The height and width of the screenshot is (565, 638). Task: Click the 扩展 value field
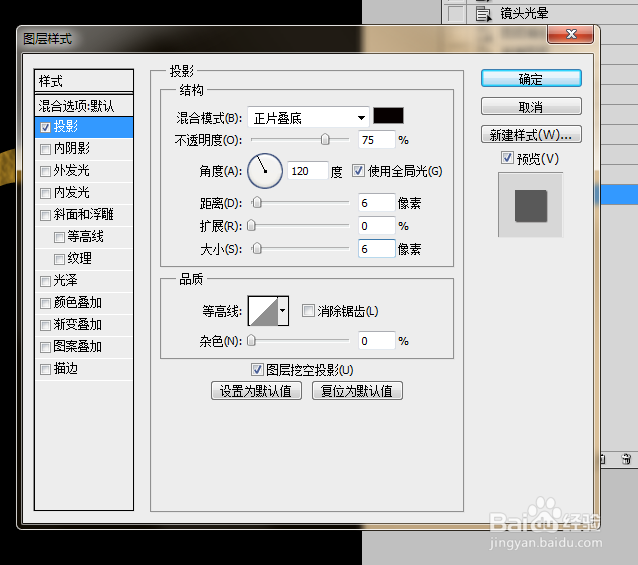376,225
